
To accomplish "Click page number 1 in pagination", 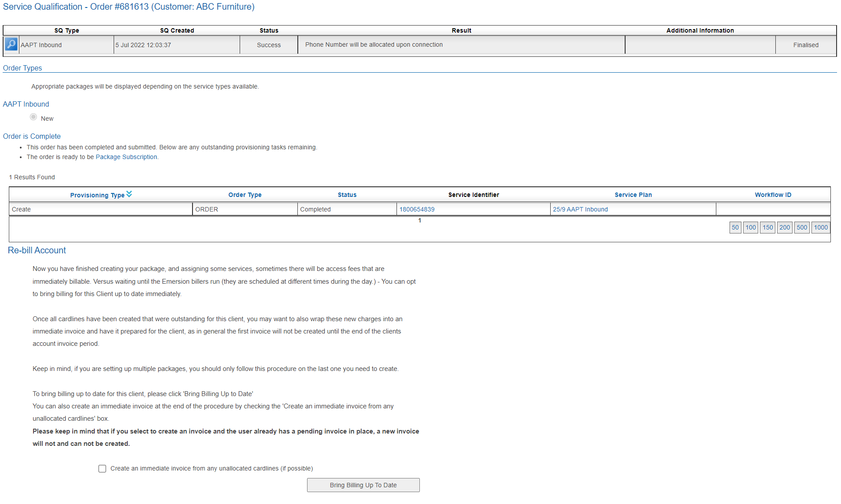I will pyautogui.click(x=420, y=221).
